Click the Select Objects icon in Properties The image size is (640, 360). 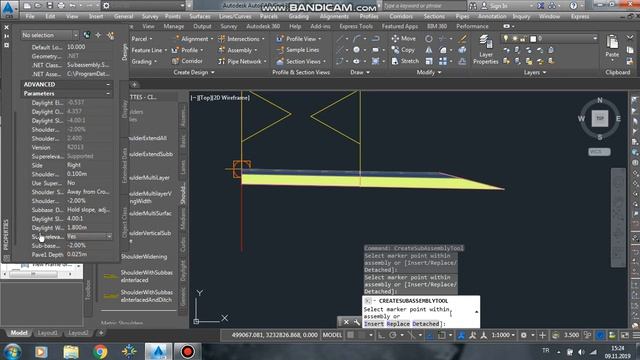pyautogui.click(x=98, y=36)
